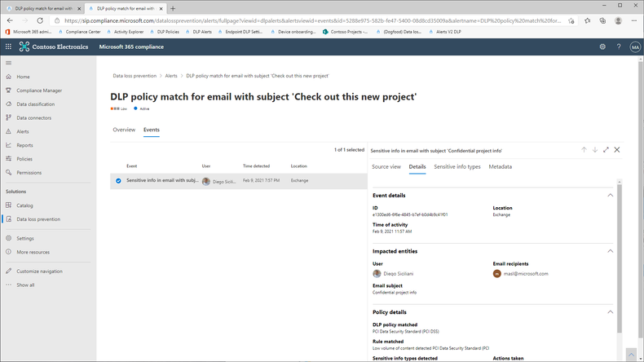Image resolution: width=644 pixels, height=362 pixels.
Task: Open the DLP Policies bookmark
Action: (x=165, y=32)
